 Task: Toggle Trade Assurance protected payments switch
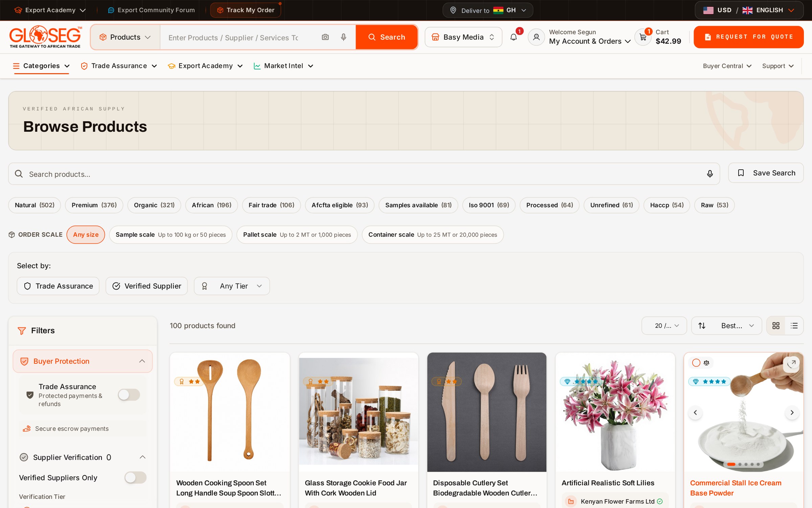(129, 395)
